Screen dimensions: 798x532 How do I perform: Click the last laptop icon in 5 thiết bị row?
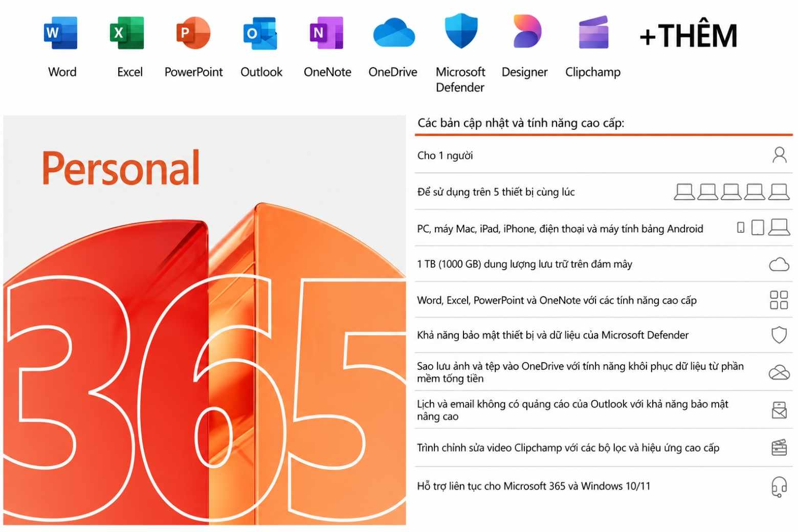pyautogui.click(x=779, y=192)
